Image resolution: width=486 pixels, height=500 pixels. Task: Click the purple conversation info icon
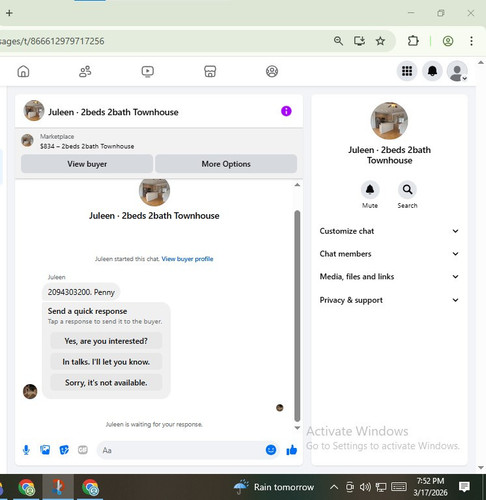click(x=286, y=111)
